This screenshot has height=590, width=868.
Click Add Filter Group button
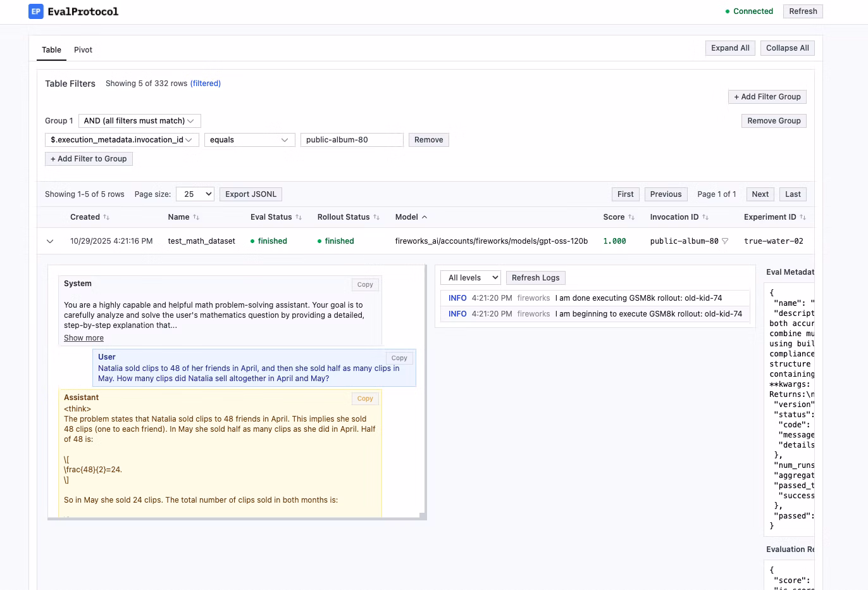pyautogui.click(x=767, y=97)
